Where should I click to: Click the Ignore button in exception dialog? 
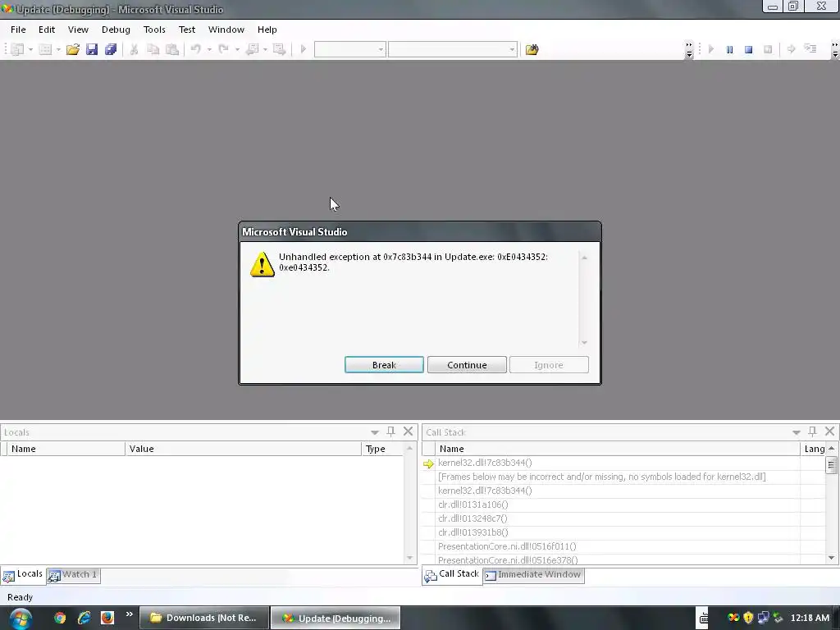tap(549, 365)
